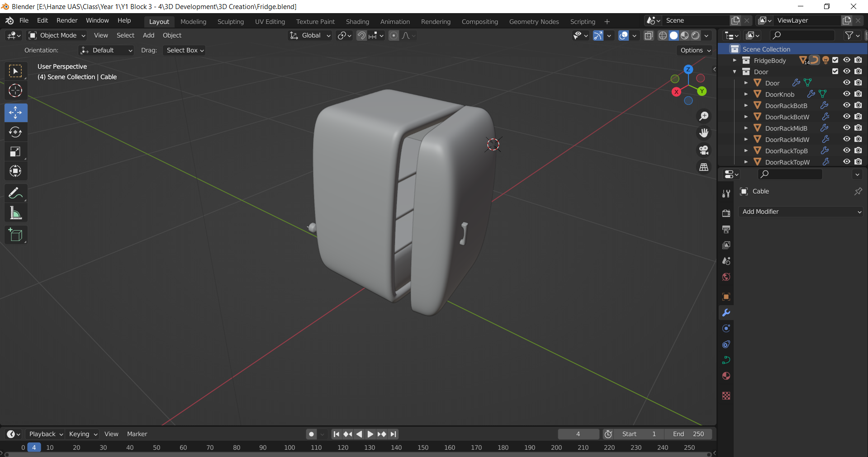Activate the Cursor tool
The height and width of the screenshot is (457, 868).
[x=16, y=91]
